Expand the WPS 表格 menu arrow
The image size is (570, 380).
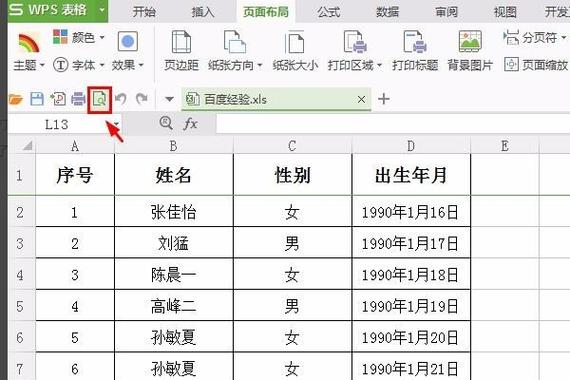(x=102, y=10)
